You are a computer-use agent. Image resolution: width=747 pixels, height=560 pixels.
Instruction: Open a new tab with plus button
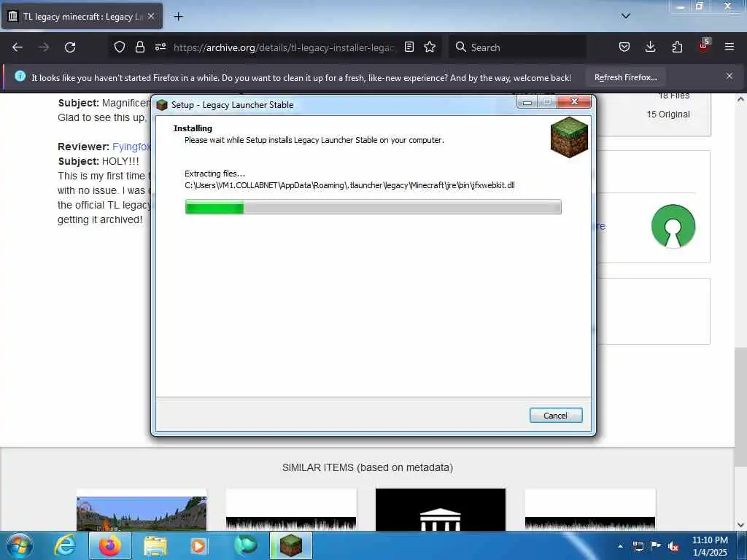[x=178, y=17]
